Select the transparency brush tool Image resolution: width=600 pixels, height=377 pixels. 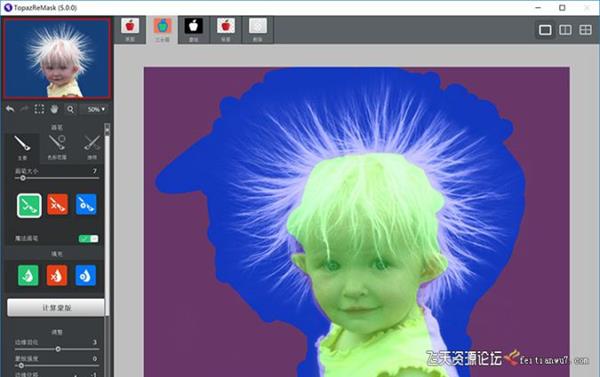coord(92,148)
